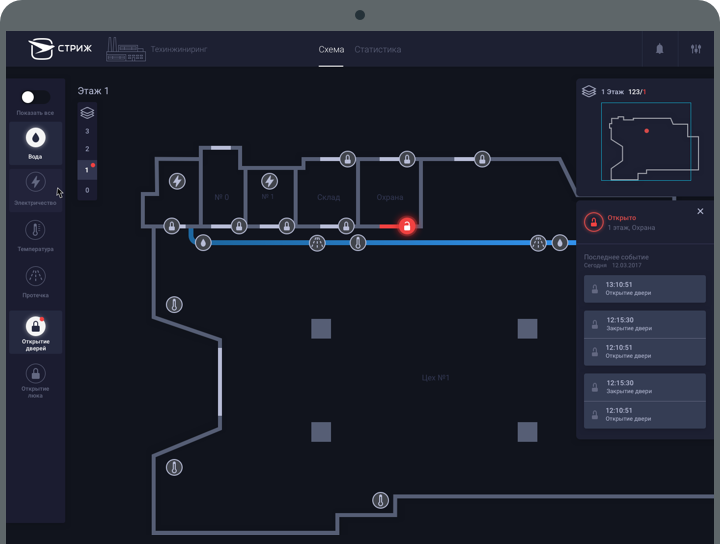This screenshot has width=720, height=544.
Task: Switch to floor 3 in level selector
Action: (87, 131)
